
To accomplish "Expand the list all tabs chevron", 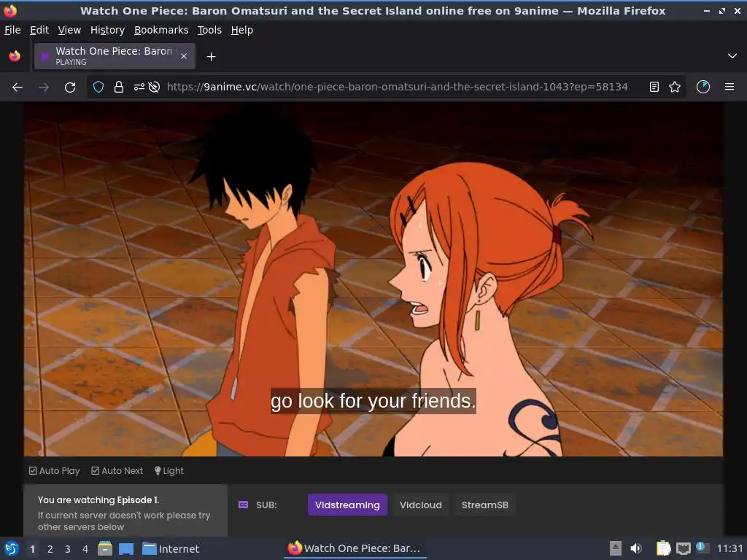I will (732, 56).
